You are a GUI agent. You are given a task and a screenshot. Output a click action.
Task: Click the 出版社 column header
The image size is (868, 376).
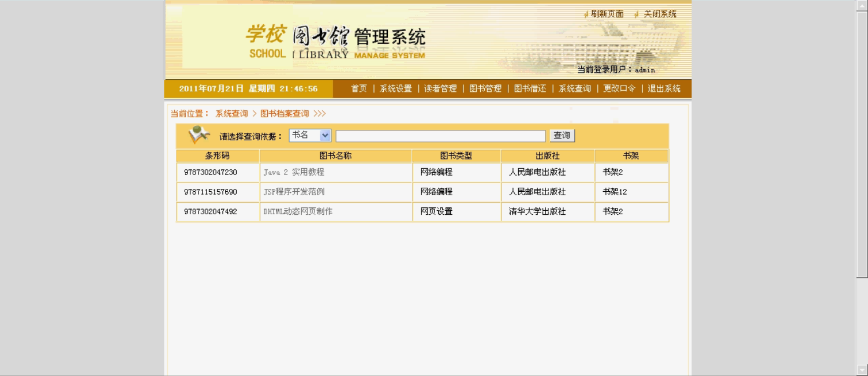[x=548, y=156]
